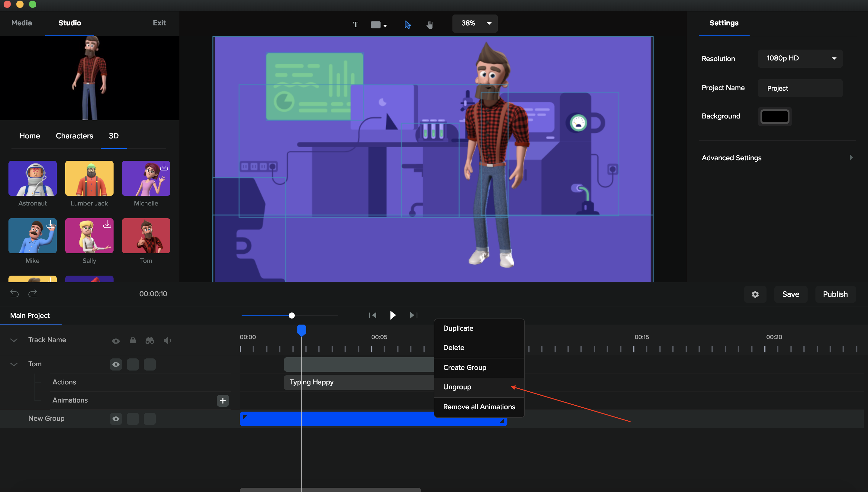Click the Exit button
This screenshot has height=492, width=868.
pos(159,23)
